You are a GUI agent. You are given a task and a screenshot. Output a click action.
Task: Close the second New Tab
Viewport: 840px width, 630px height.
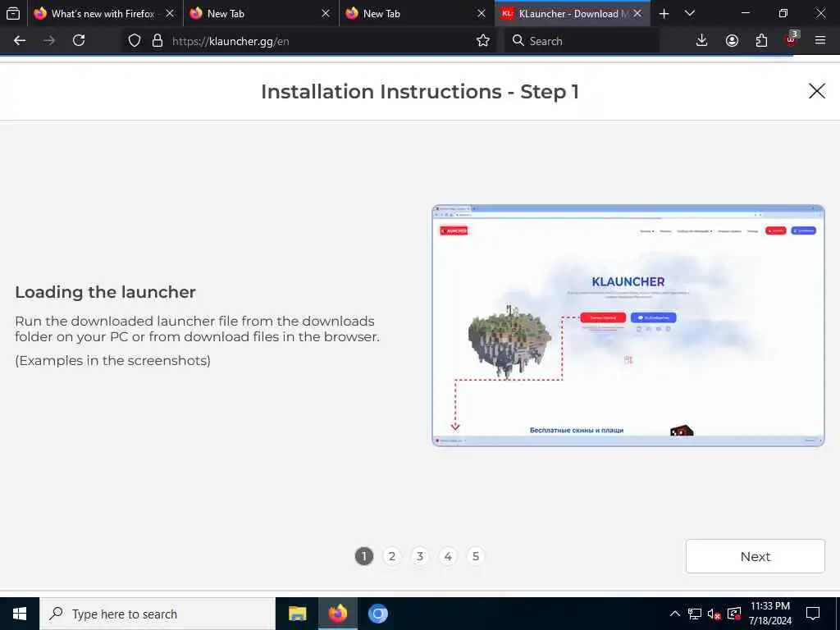tap(482, 14)
